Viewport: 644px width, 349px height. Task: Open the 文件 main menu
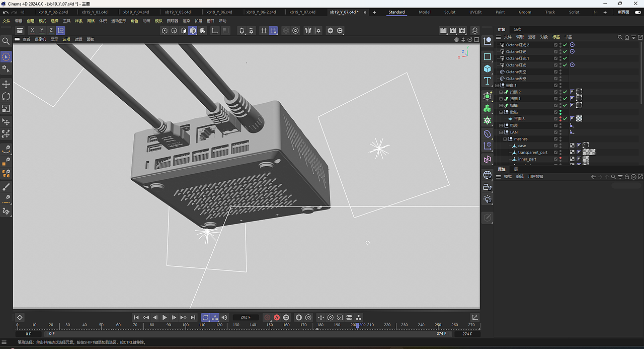(6, 21)
